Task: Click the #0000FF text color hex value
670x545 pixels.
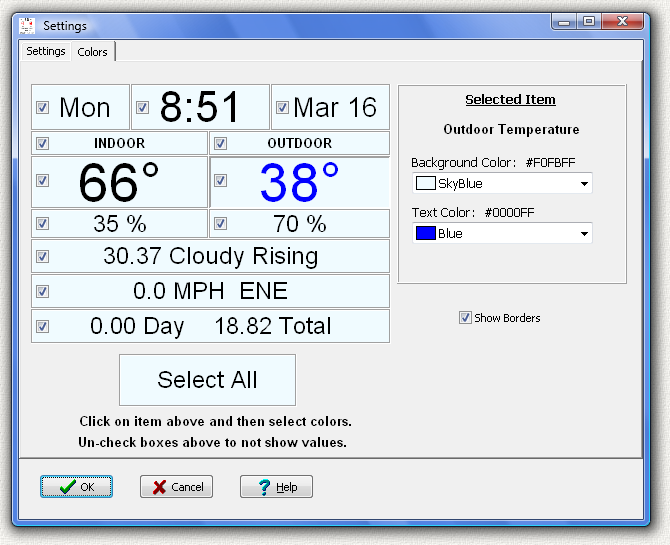Action: 509,212
